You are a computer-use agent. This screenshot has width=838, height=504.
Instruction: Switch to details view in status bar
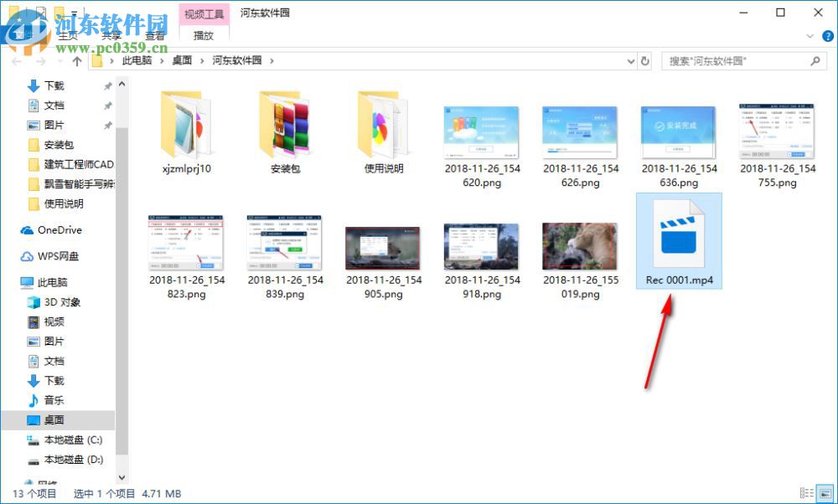(x=807, y=492)
